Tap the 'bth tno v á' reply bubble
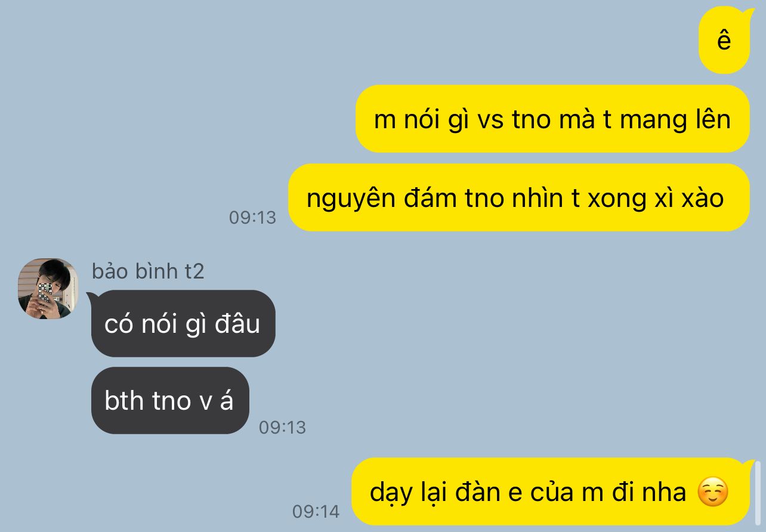Image resolution: width=766 pixels, height=532 pixels. click(169, 400)
